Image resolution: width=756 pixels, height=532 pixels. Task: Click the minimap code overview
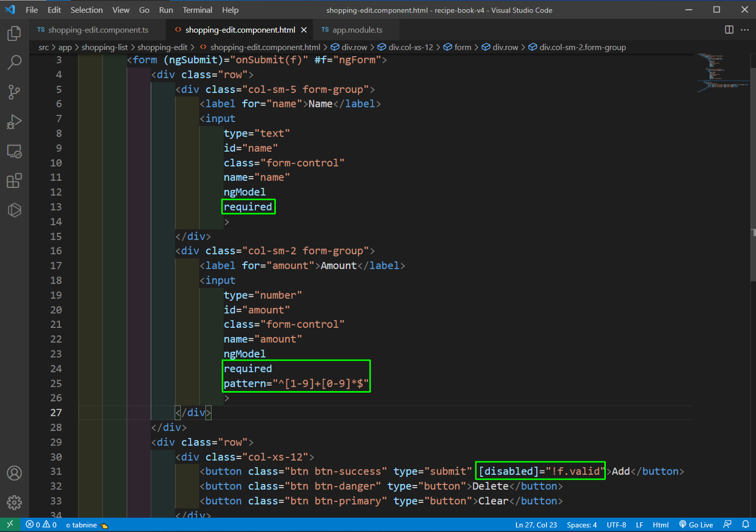click(x=721, y=72)
